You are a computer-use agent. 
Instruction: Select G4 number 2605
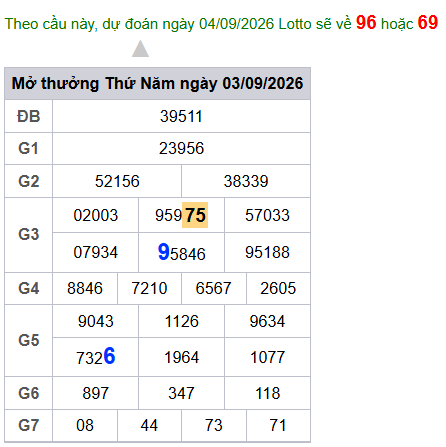coord(278,288)
